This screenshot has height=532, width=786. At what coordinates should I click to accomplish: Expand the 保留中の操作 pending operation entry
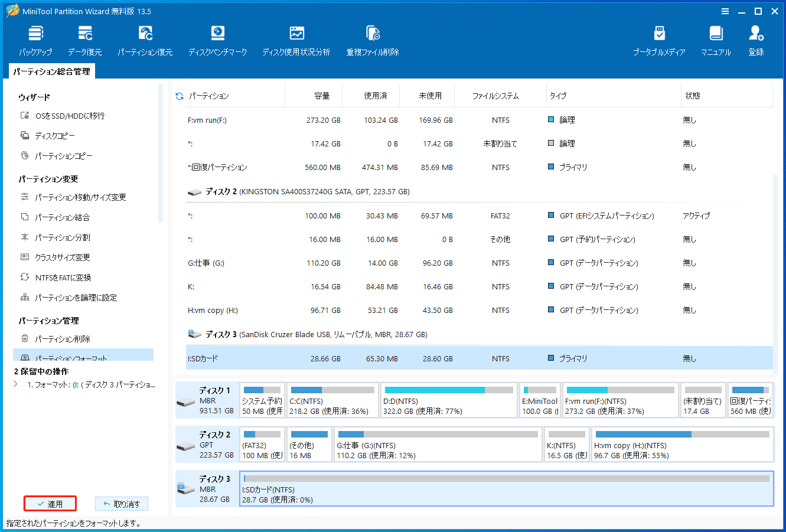[x=15, y=384]
